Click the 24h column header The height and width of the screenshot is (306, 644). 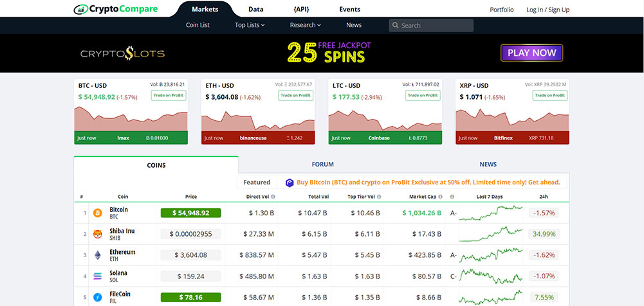coord(544,197)
